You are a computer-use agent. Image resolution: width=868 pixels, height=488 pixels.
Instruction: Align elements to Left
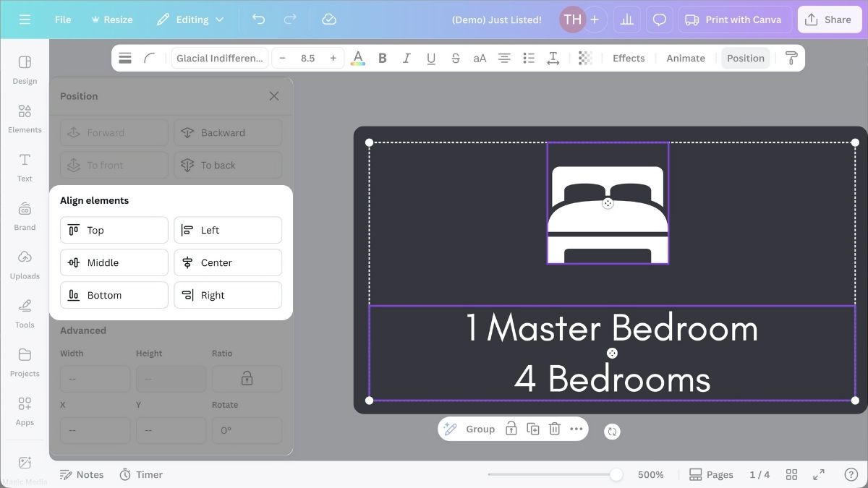click(x=228, y=230)
